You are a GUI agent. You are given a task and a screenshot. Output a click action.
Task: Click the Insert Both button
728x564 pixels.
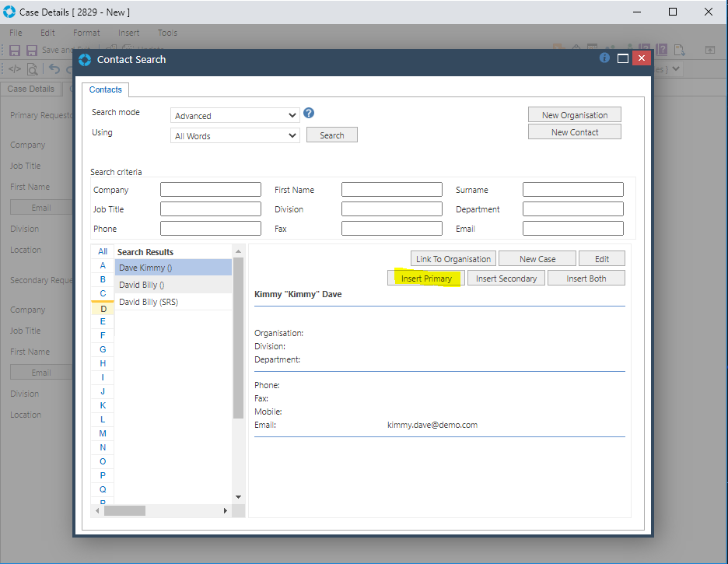point(586,278)
